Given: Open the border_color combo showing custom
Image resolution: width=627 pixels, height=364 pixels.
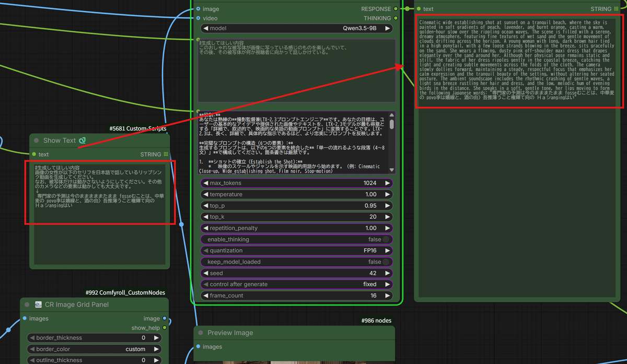Looking at the screenshot, I should click(94, 349).
